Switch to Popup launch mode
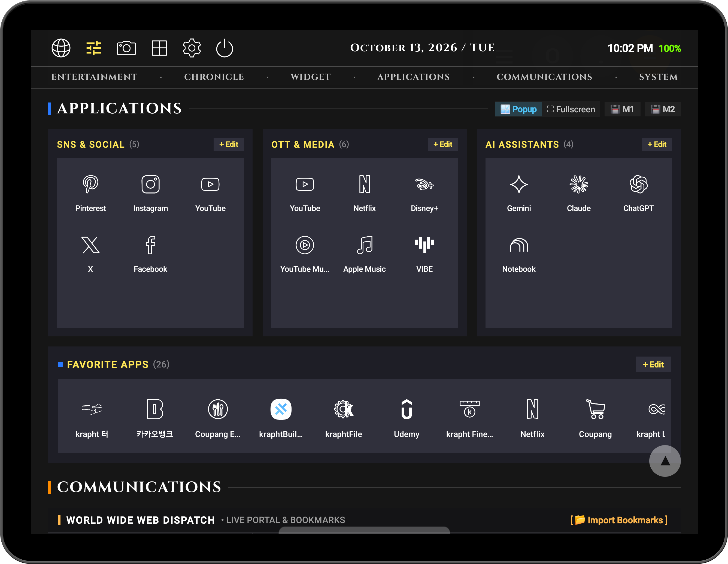Viewport: 728px width, 564px height. pos(518,109)
